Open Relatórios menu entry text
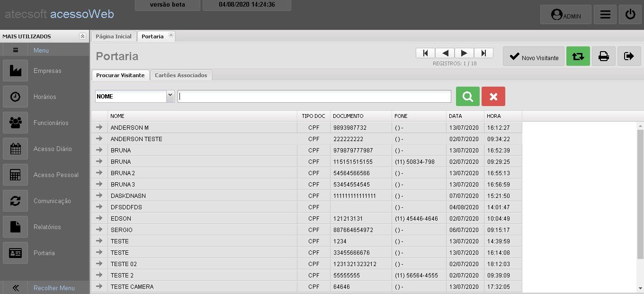The height and width of the screenshot is (294, 644). (x=47, y=227)
